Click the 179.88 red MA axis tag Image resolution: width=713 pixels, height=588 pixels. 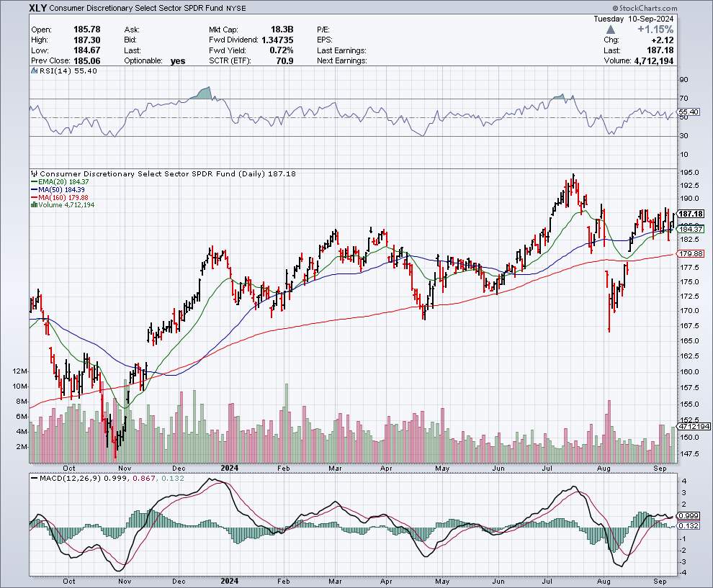(x=691, y=253)
